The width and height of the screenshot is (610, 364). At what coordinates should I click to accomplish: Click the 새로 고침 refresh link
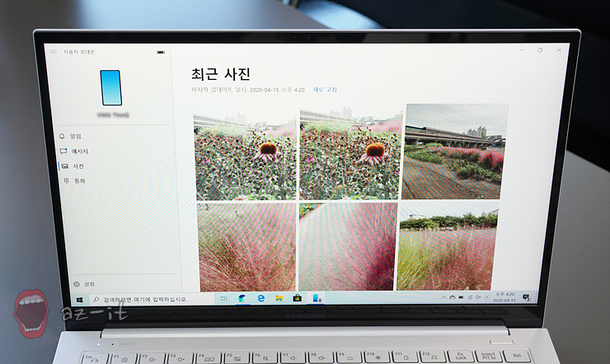pyautogui.click(x=325, y=89)
